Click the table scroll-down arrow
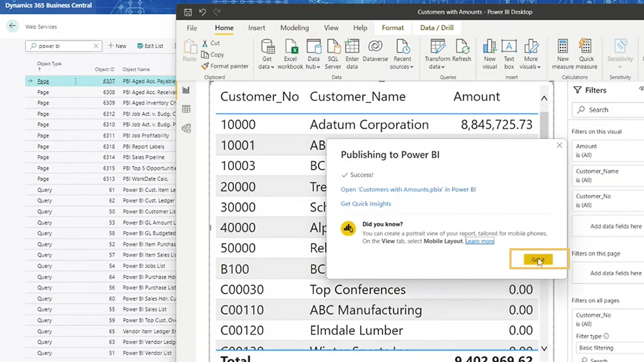 [544, 349]
